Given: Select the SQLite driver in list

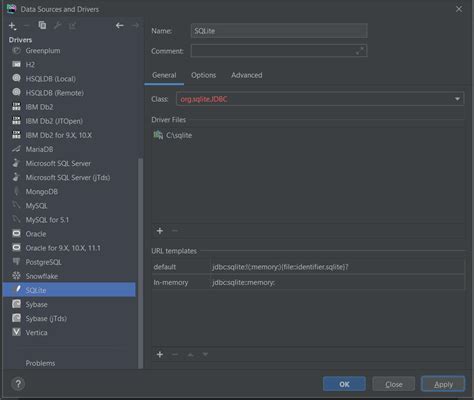Looking at the screenshot, I should point(69,290).
